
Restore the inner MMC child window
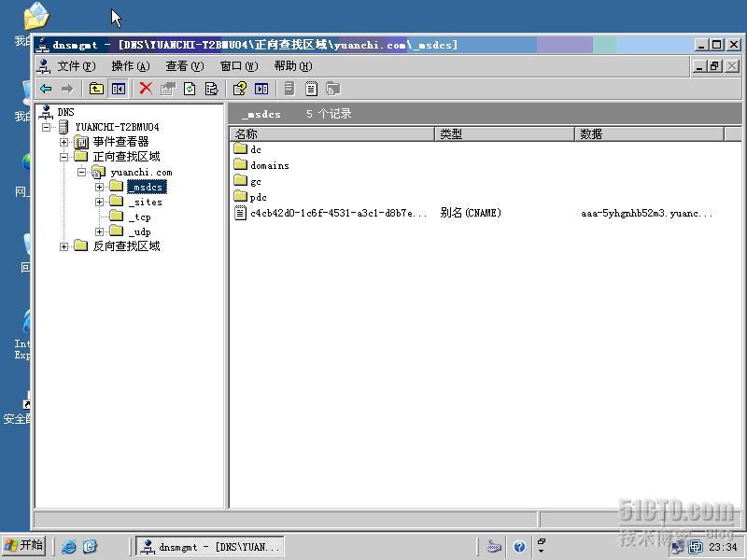pyautogui.click(x=714, y=66)
